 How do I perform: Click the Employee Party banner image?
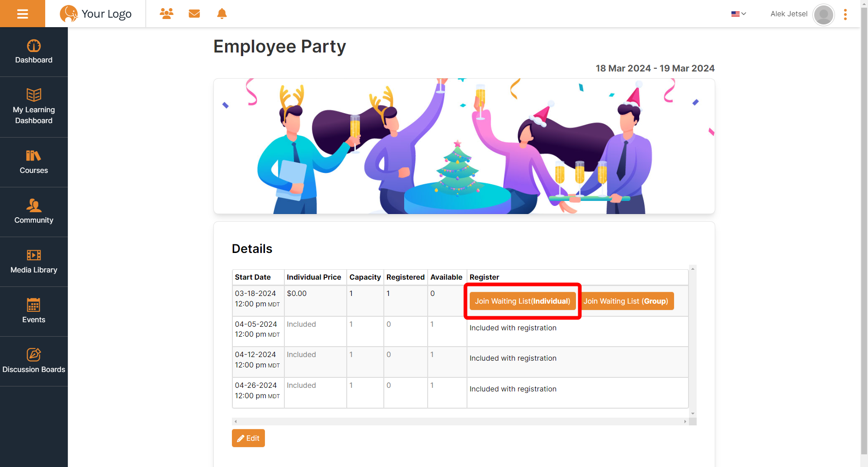464,146
